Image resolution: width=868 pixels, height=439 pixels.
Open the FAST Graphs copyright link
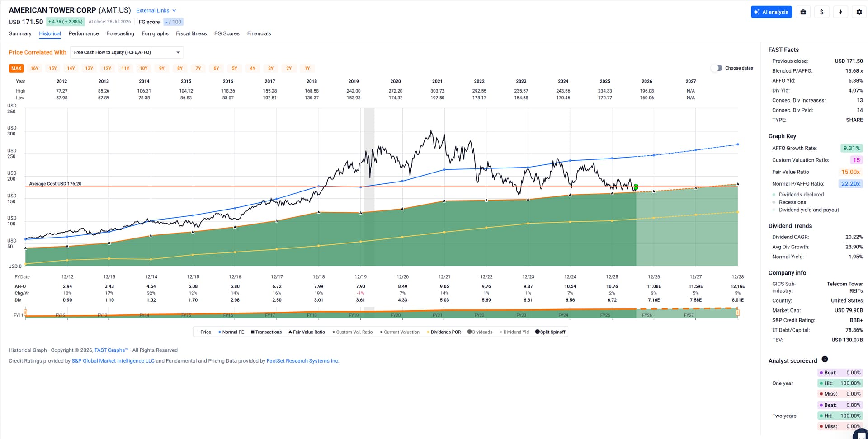click(111, 350)
